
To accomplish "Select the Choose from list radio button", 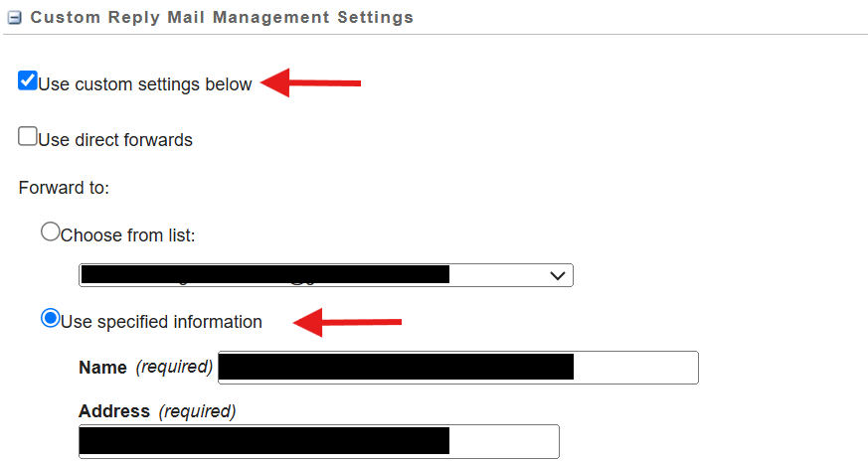I will (51, 231).
